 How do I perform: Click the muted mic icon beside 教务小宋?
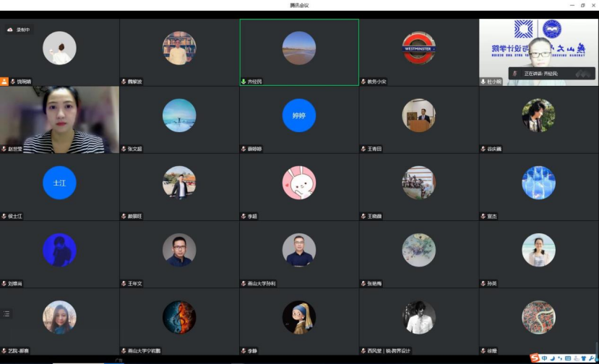pyautogui.click(x=363, y=82)
